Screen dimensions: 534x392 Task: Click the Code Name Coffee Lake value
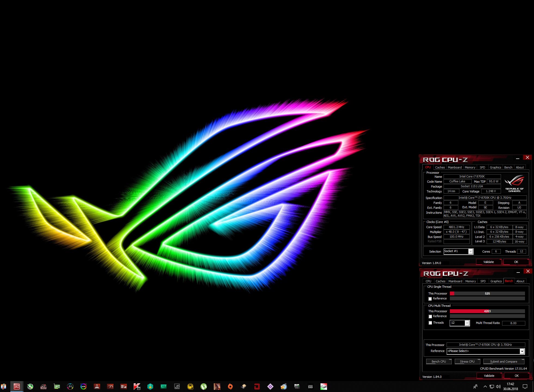point(457,181)
